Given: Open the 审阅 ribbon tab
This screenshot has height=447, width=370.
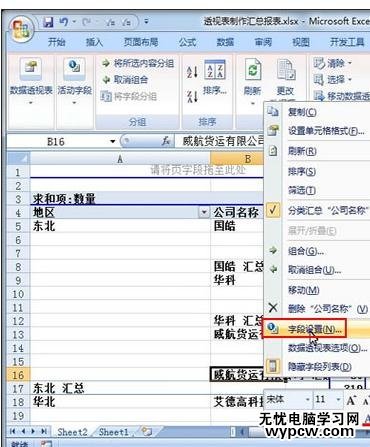Looking at the screenshot, I should pyautogui.click(x=263, y=42).
